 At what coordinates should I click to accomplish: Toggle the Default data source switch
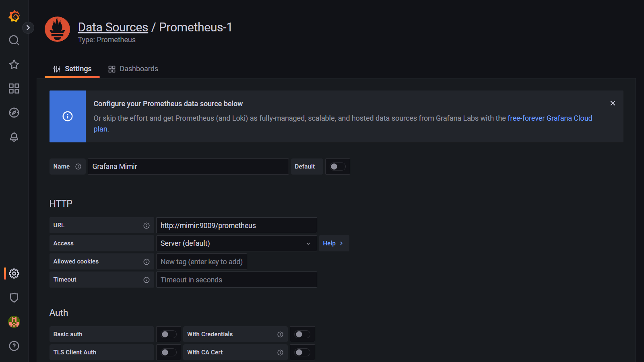point(337,167)
